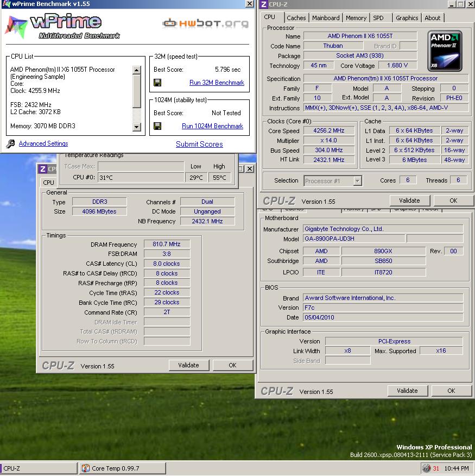Open the Advanced Settings link

43,143
